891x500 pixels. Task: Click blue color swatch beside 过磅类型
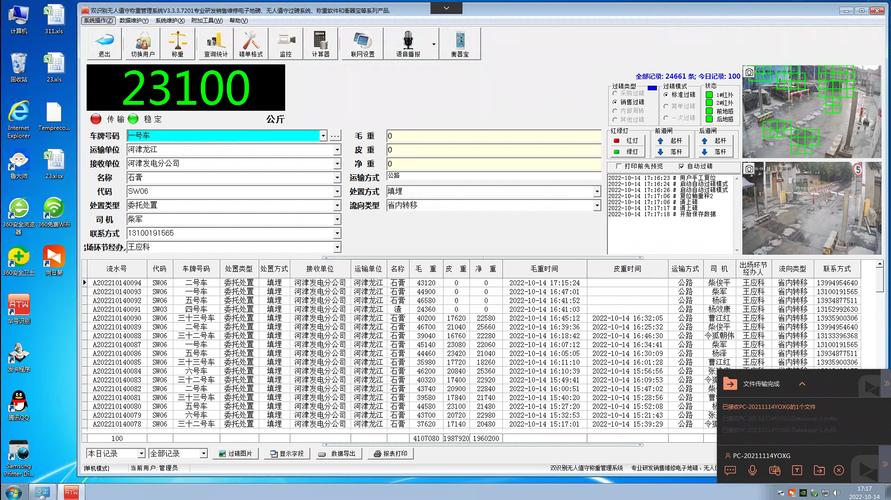point(652,88)
